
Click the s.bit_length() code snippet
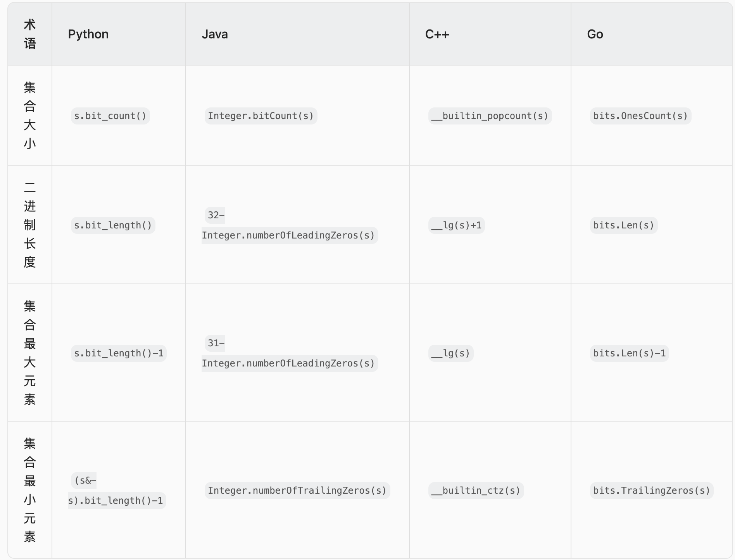113,225
